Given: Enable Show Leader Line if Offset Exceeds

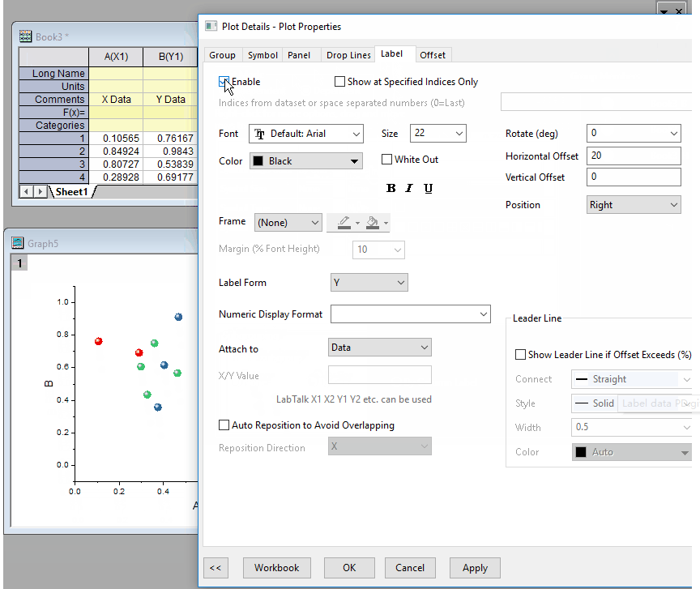Looking at the screenshot, I should point(520,355).
